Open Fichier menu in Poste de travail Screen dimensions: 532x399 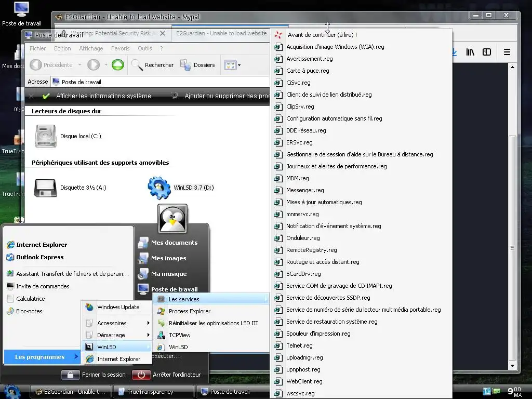click(x=37, y=48)
